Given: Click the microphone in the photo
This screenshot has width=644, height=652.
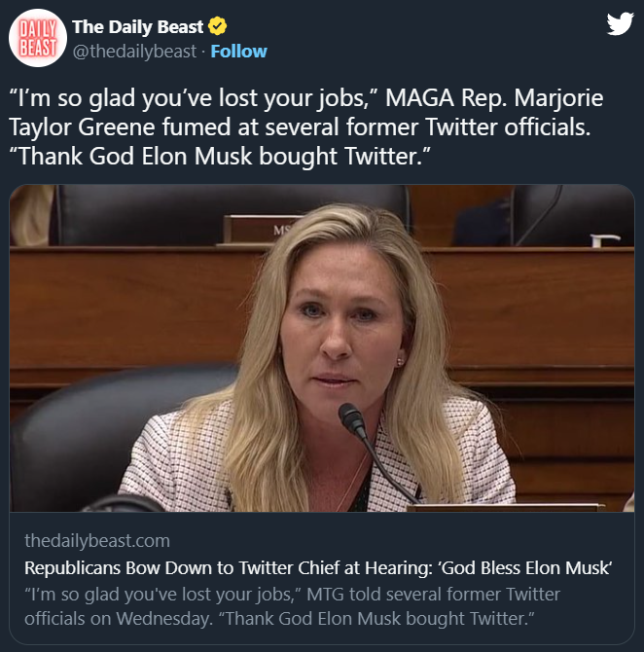Looking at the screenshot, I should pos(352,420).
